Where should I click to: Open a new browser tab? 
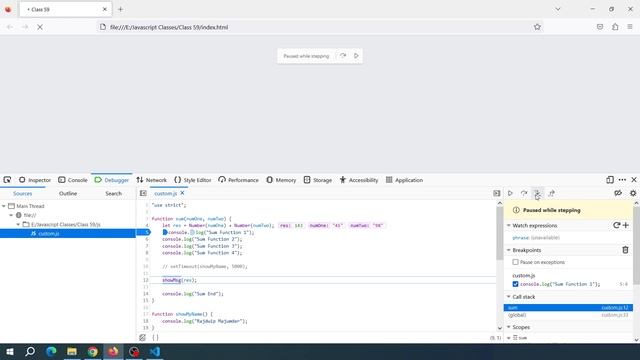(x=120, y=9)
